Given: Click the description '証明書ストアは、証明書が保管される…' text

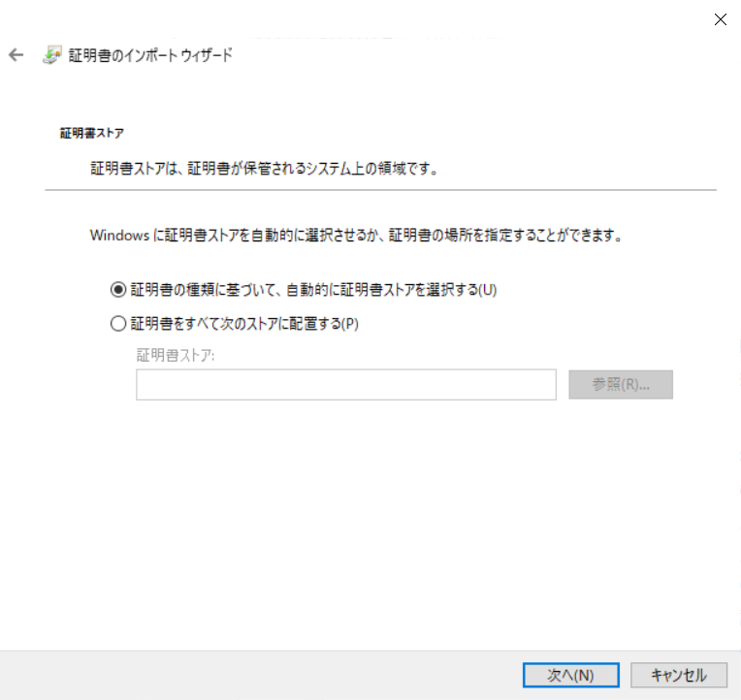Looking at the screenshot, I should point(264,169).
